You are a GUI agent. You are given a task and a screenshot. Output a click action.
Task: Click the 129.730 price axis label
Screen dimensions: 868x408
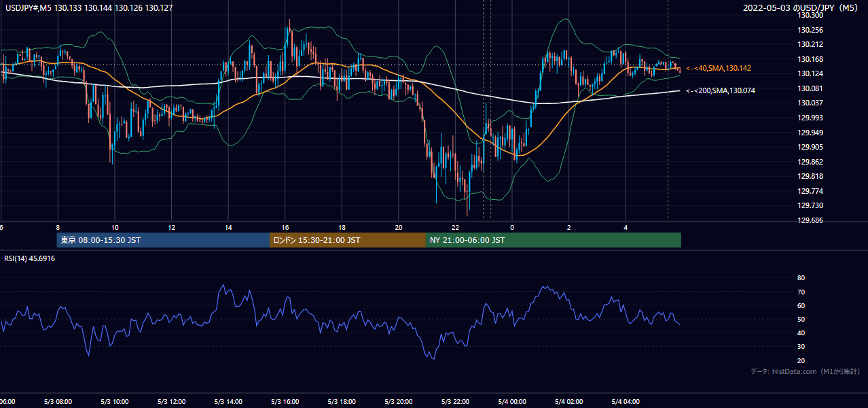(810, 205)
